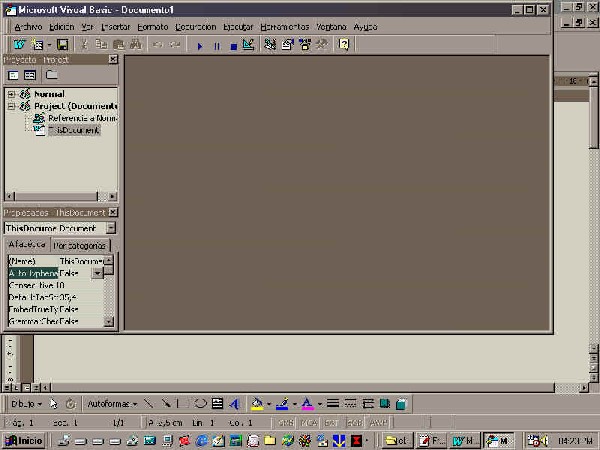The image size is (600, 450).
Task: Click the Visual Basic Help icon
Action: (x=344, y=45)
